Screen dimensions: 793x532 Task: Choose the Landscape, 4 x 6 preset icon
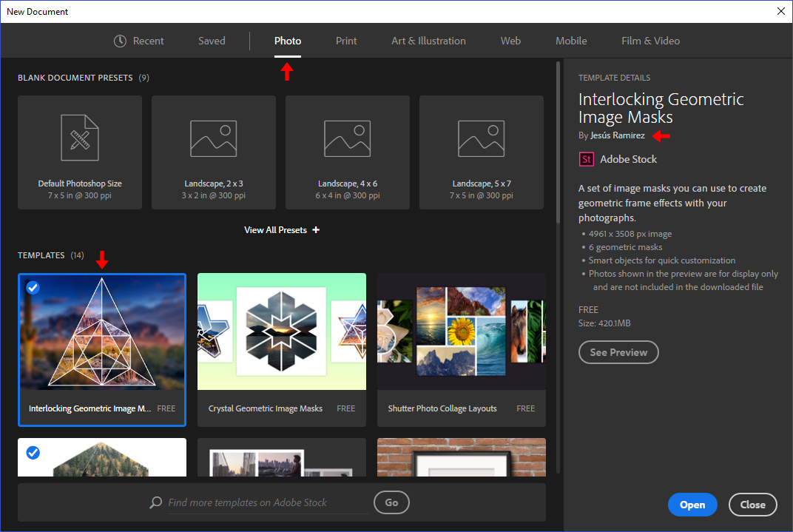click(x=348, y=138)
